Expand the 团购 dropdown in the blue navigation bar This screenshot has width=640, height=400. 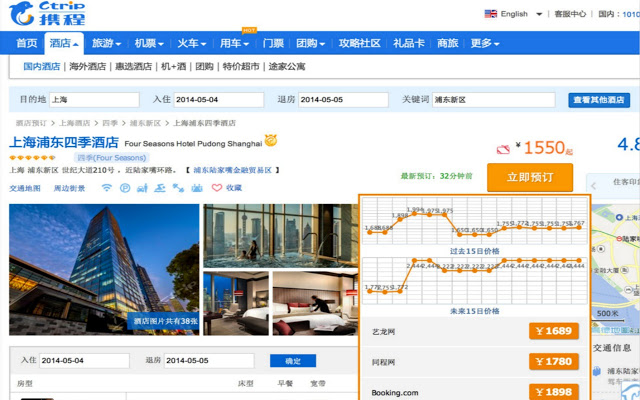310,43
